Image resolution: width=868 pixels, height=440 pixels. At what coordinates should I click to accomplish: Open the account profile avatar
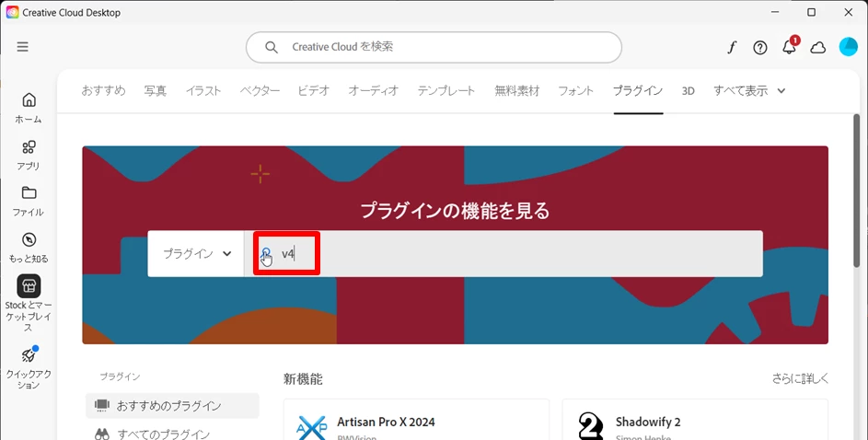pyautogui.click(x=848, y=47)
